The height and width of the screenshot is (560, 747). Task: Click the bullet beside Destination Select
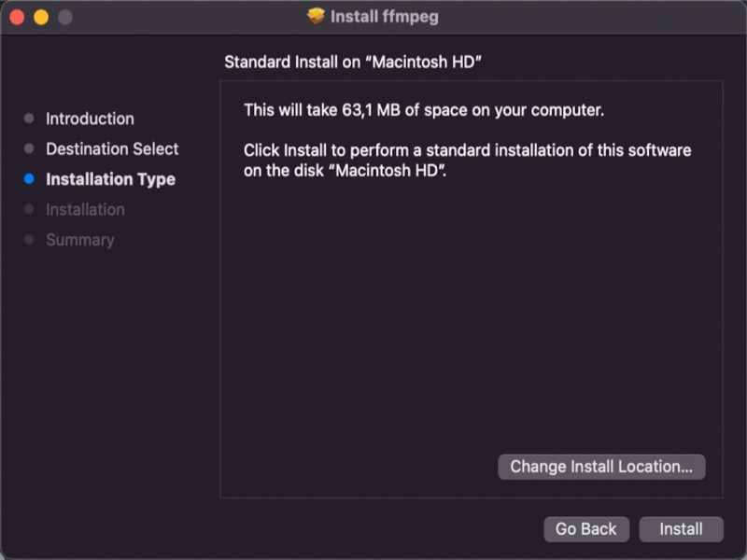click(31, 148)
